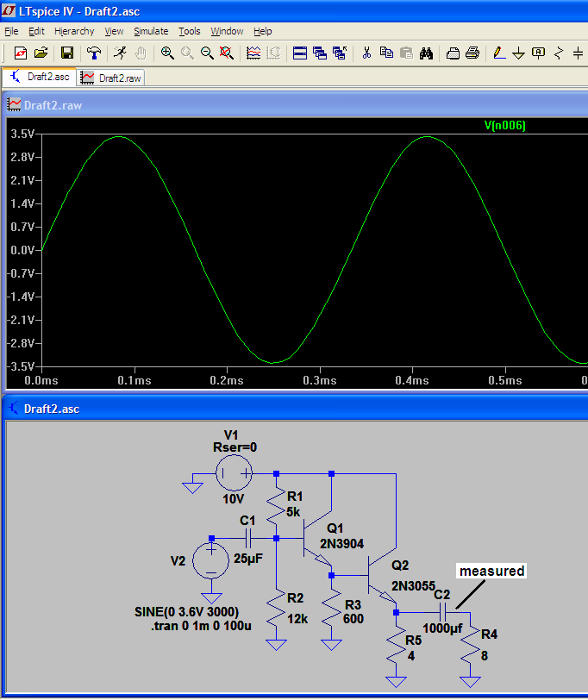
Task: Click the Open file folder icon
Action: click(x=41, y=53)
